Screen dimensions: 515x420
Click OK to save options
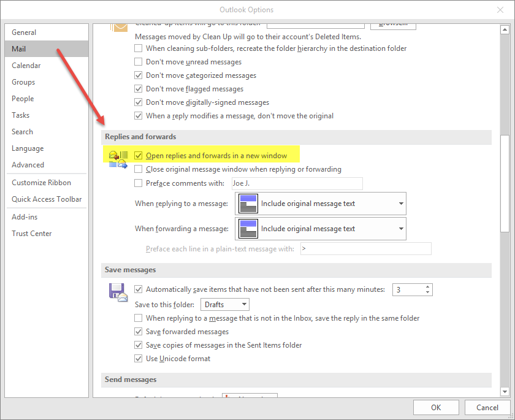click(x=436, y=408)
